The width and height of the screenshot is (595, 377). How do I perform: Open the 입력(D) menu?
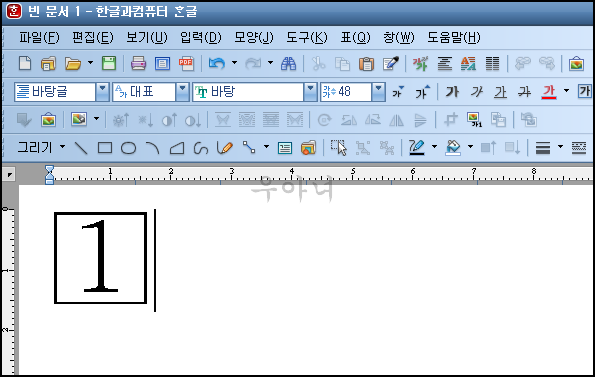point(201,37)
